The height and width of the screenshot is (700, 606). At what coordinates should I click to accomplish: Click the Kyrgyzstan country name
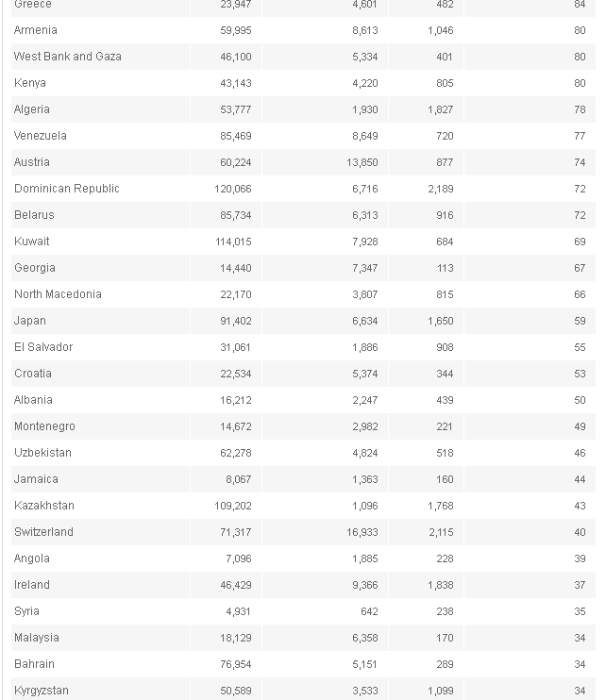pos(42,691)
